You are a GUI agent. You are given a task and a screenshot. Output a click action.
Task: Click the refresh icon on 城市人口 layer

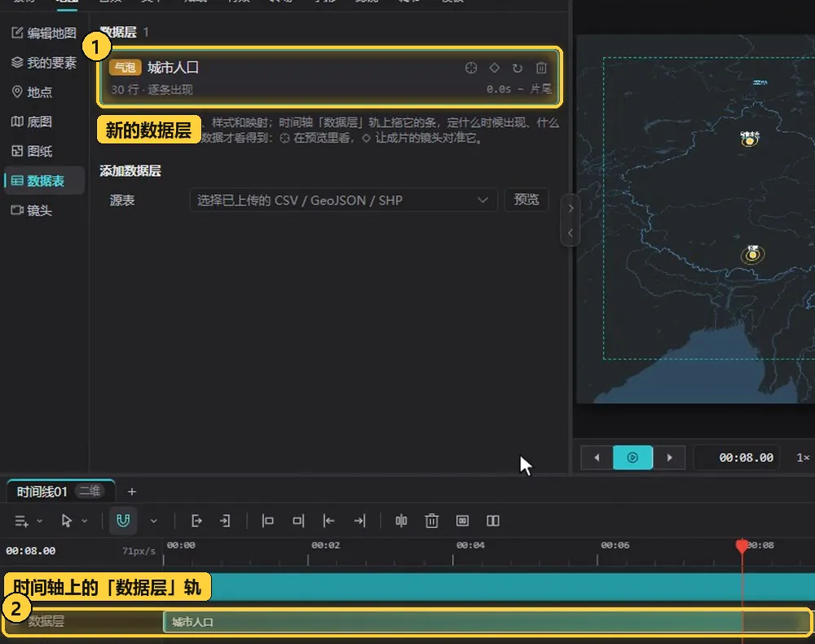click(518, 68)
